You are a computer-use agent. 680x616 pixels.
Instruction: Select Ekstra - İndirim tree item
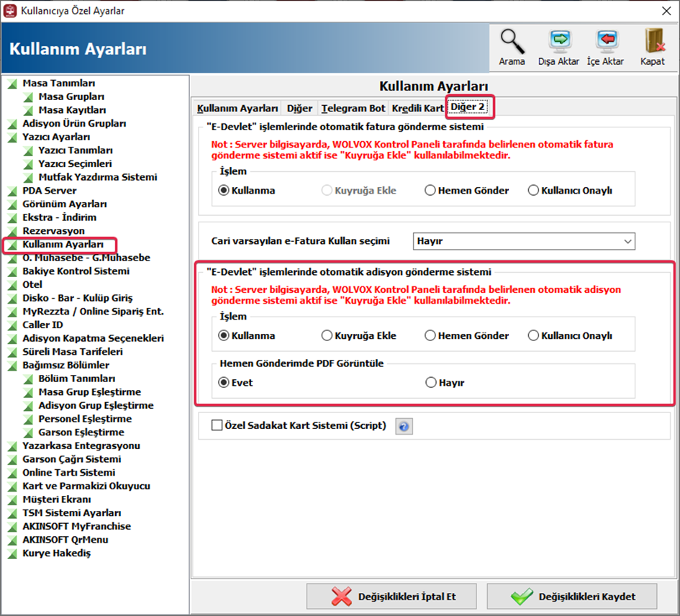point(60,218)
